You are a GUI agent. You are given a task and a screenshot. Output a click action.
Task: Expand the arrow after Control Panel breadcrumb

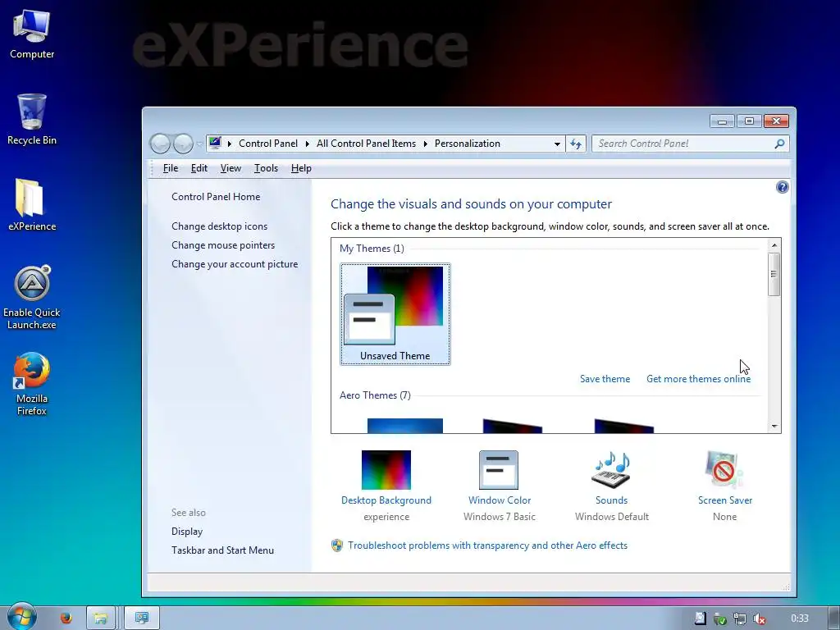coord(308,144)
